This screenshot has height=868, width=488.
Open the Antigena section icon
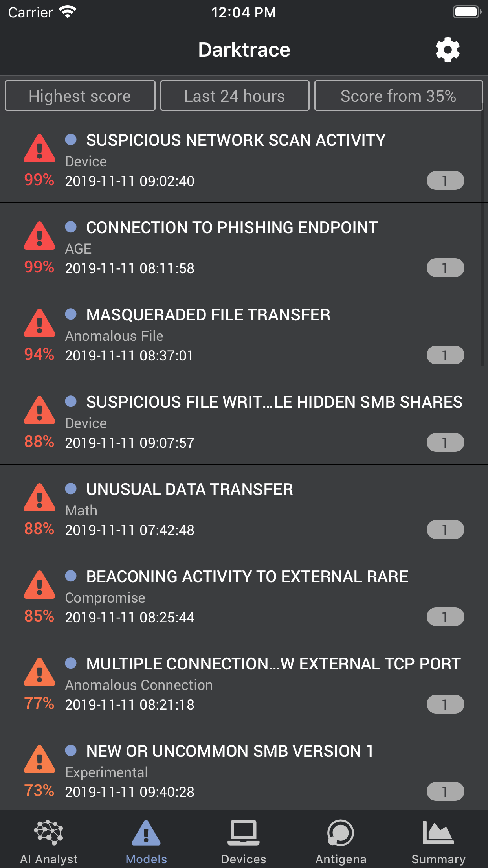pyautogui.click(x=340, y=832)
